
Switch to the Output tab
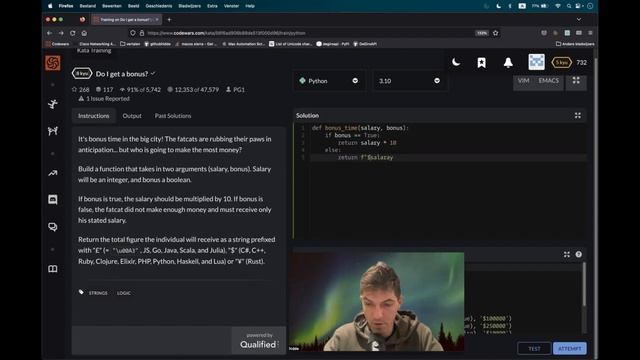132,116
